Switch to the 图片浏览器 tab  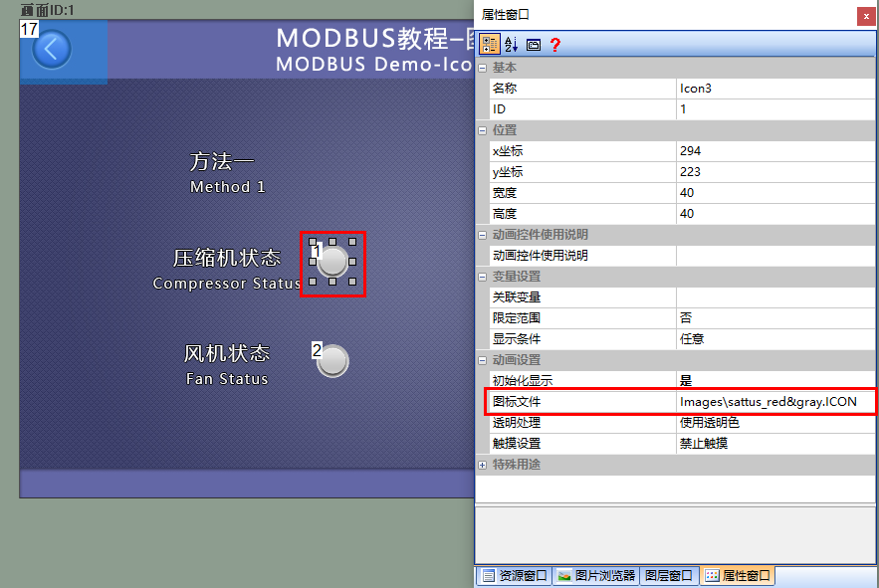[596, 576]
